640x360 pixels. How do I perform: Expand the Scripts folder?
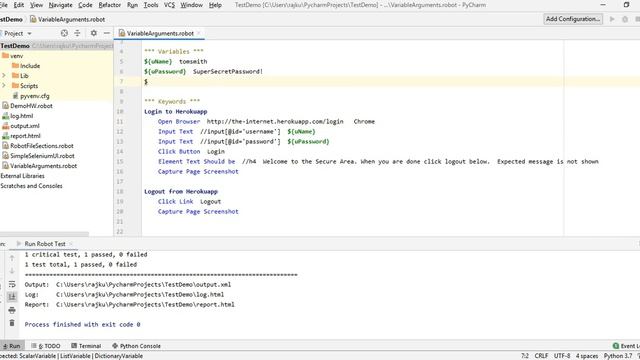coord(4,86)
